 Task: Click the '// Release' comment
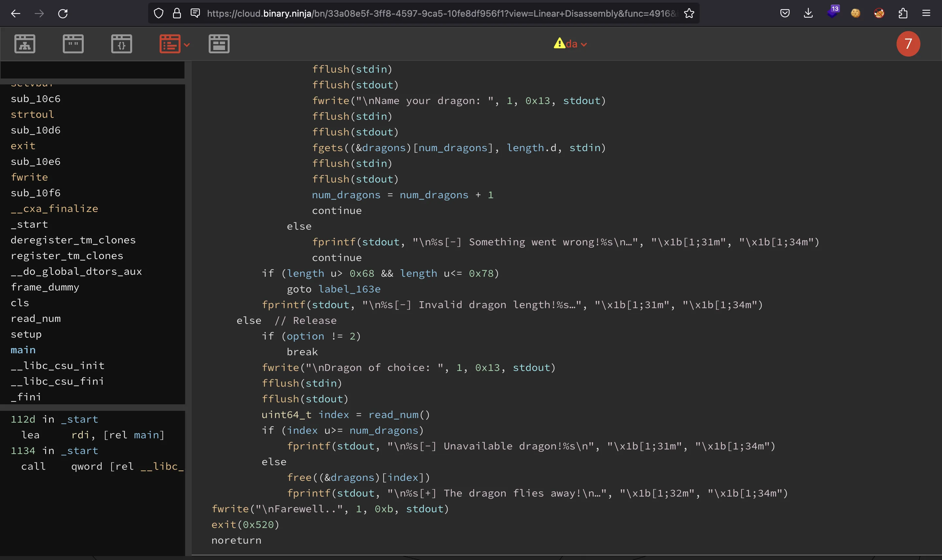coord(305,320)
